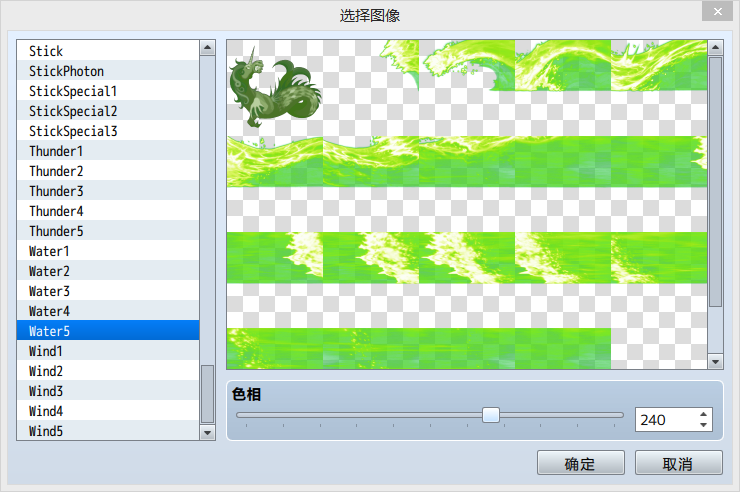Choose StickSpecial2 entry

click(x=108, y=111)
